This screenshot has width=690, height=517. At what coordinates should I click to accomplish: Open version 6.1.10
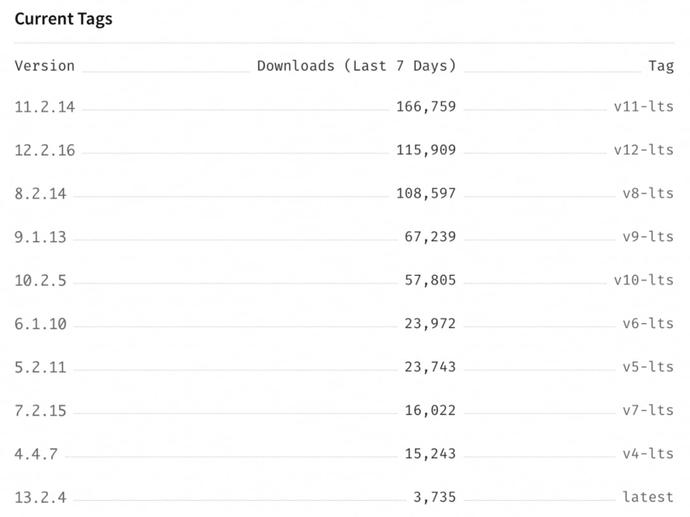click(40, 324)
